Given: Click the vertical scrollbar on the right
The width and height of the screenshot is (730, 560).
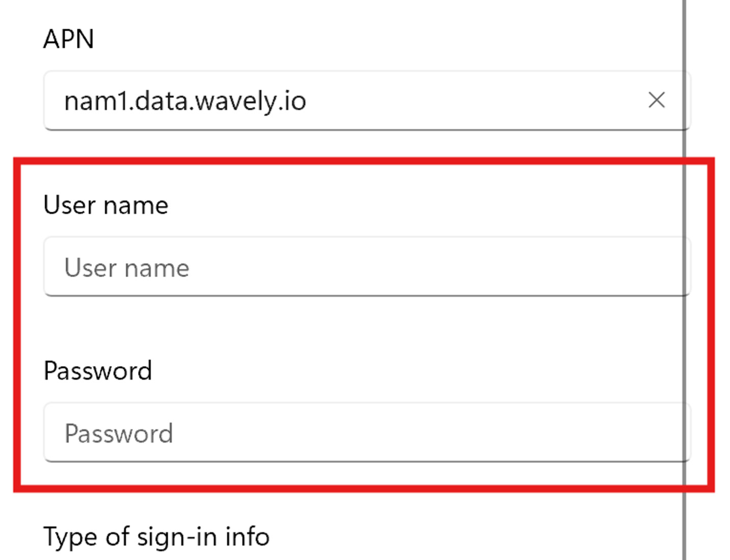Looking at the screenshot, I should point(685,280).
